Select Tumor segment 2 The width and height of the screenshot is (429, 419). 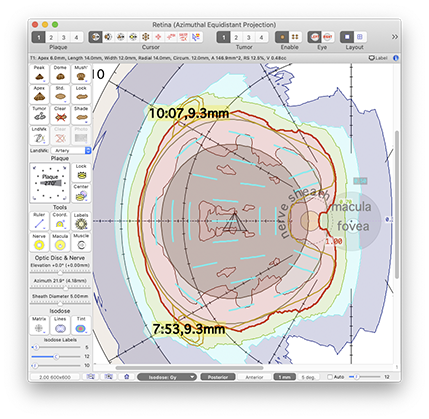click(236, 37)
